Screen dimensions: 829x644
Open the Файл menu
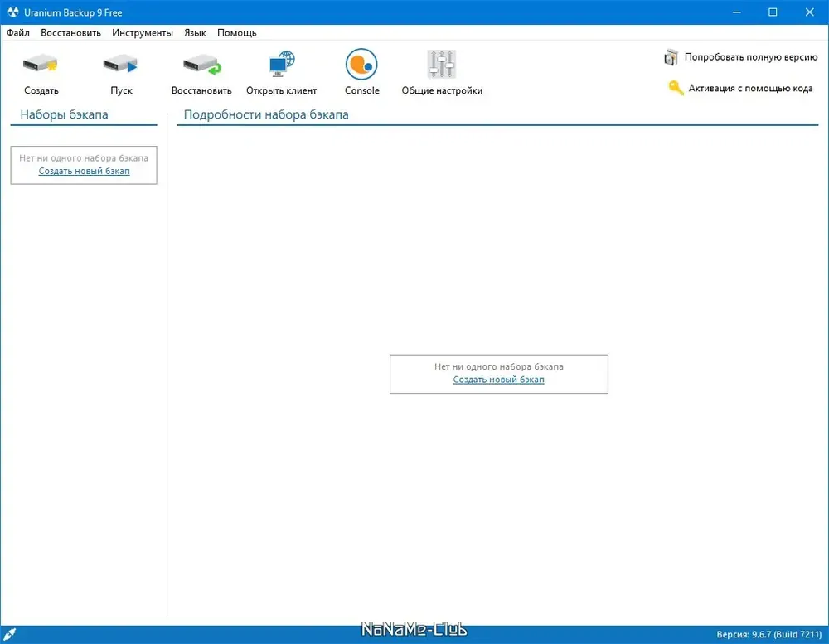(x=17, y=33)
